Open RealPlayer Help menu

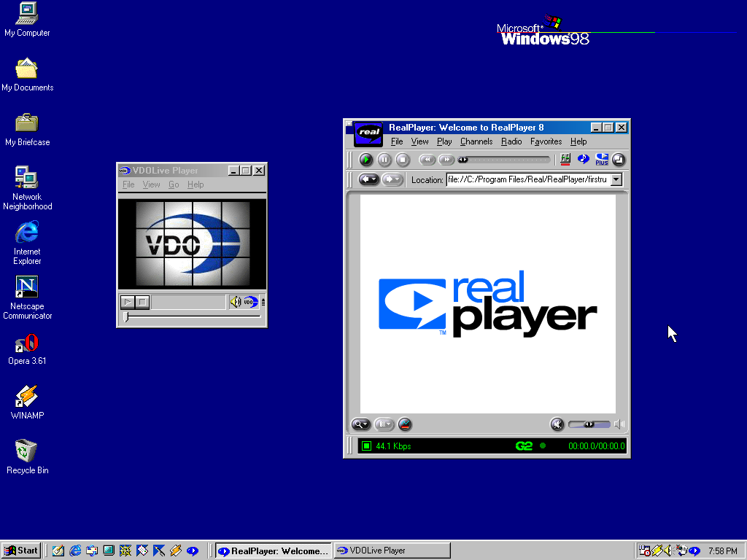point(578,141)
